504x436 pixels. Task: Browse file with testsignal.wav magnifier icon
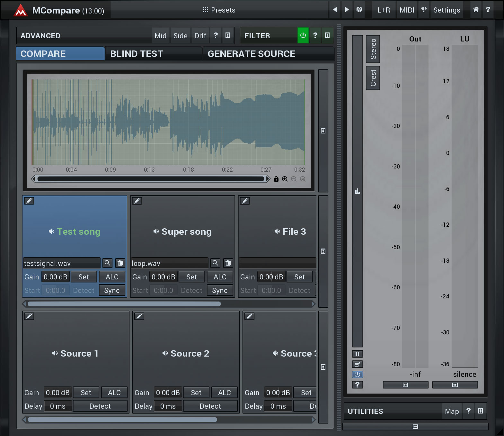coord(107,263)
